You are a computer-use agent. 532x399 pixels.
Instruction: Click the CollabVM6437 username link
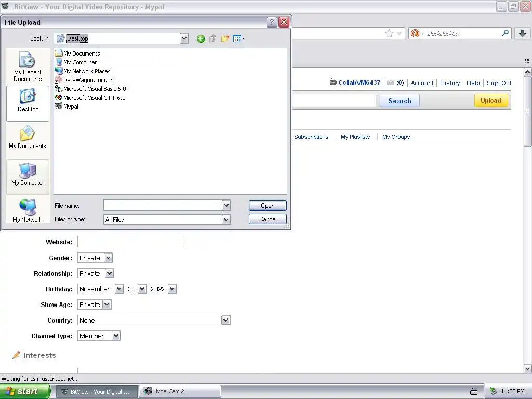[x=359, y=83]
